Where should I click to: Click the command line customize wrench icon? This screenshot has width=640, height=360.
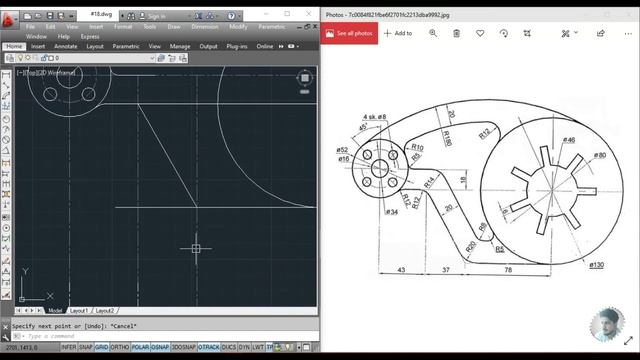click(x=5, y=337)
